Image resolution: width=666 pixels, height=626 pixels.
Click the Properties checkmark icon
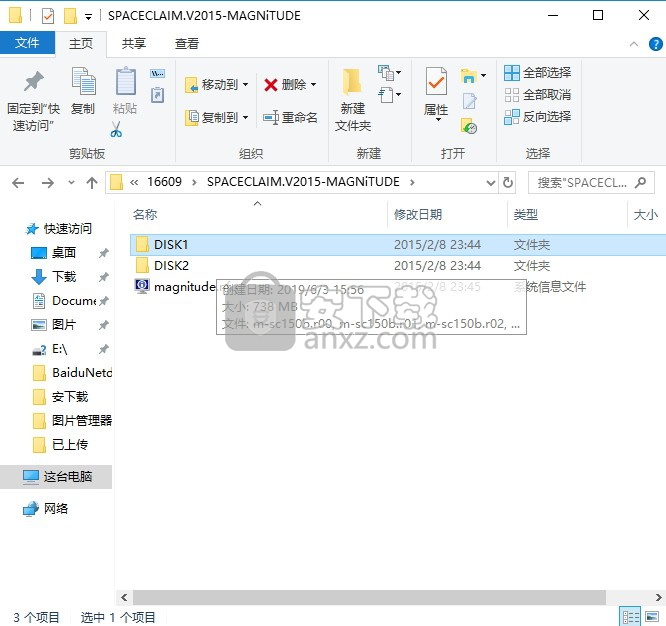pos(436,82)
